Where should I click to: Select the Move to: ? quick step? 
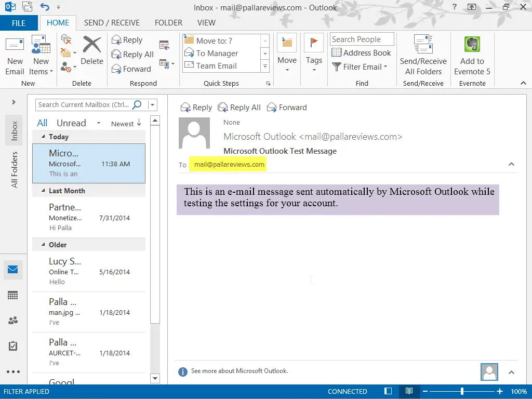(x=222, y=41)
